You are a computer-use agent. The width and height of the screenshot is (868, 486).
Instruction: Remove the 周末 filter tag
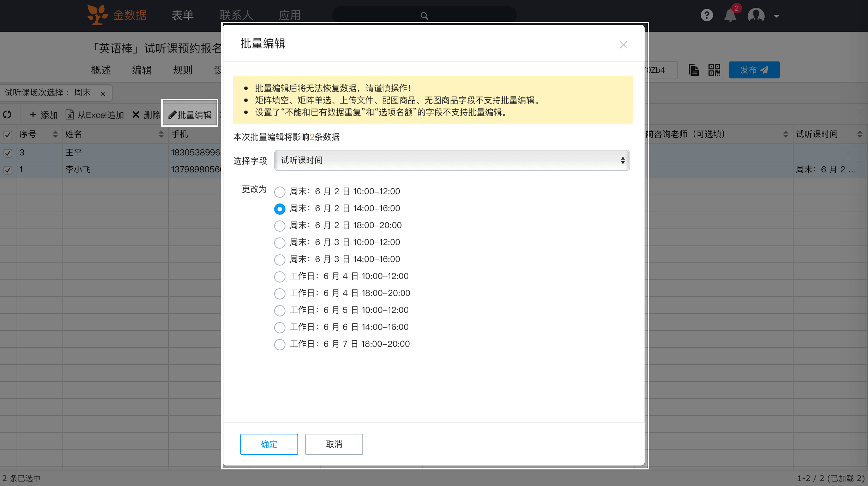pyautogui.click(x=103, y=94)
